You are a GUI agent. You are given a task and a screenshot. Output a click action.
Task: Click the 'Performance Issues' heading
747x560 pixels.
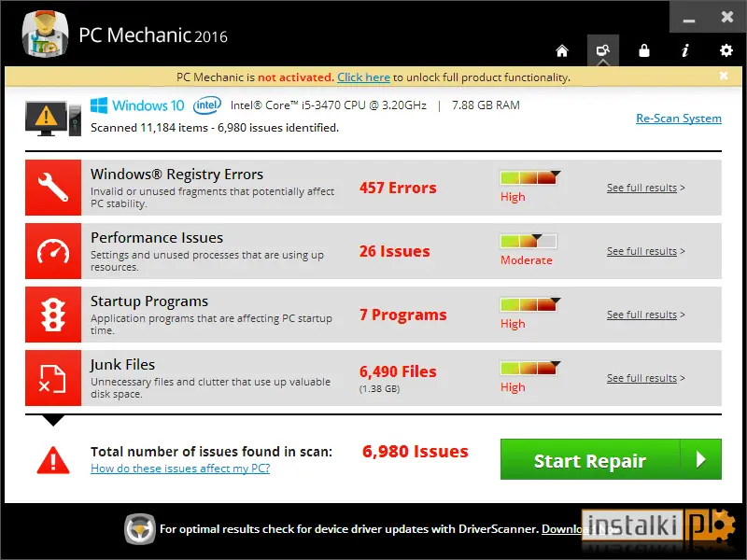click(x=157, y=238)
